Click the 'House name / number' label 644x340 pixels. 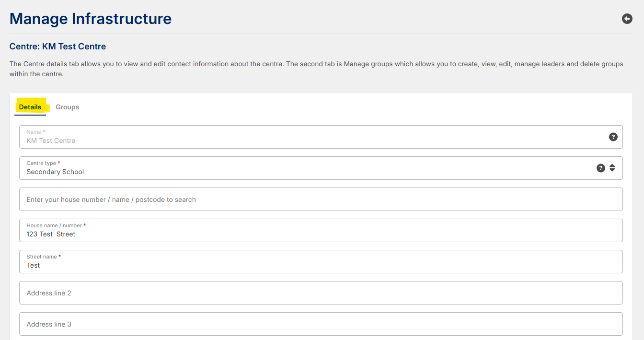point(54,225)
